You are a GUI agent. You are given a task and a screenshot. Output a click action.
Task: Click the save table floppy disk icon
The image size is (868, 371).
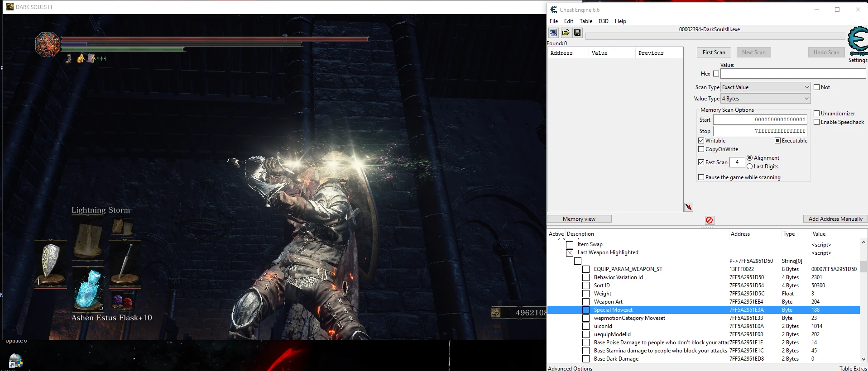click(577, 33)
